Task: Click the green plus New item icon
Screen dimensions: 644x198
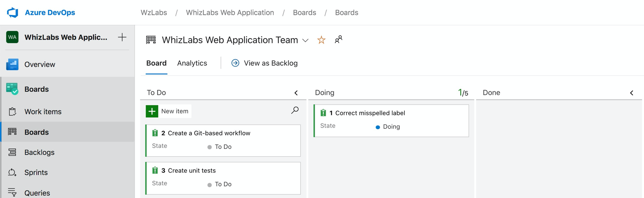Action: tap(152, 111)
